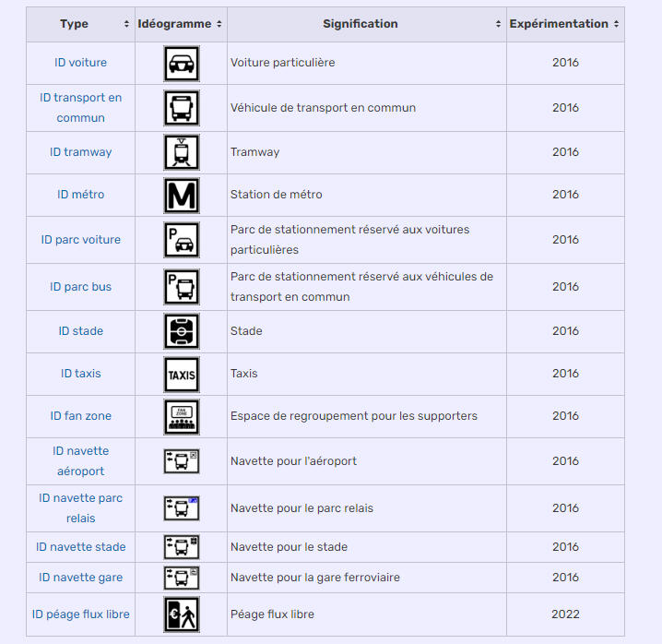Sort by the Signification column arrows
Image resolution: width=662 pixels, height=644 pixels.
coord(498,24)
